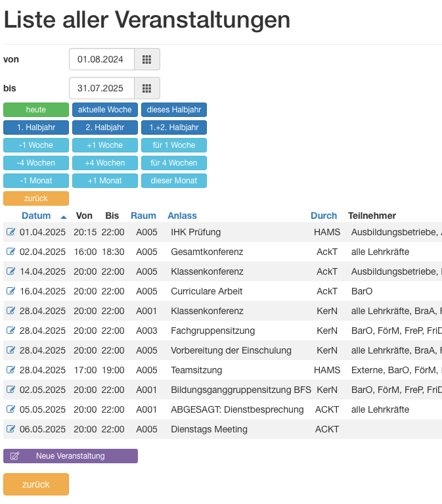Shift range with +4 Wochen button

105,163
